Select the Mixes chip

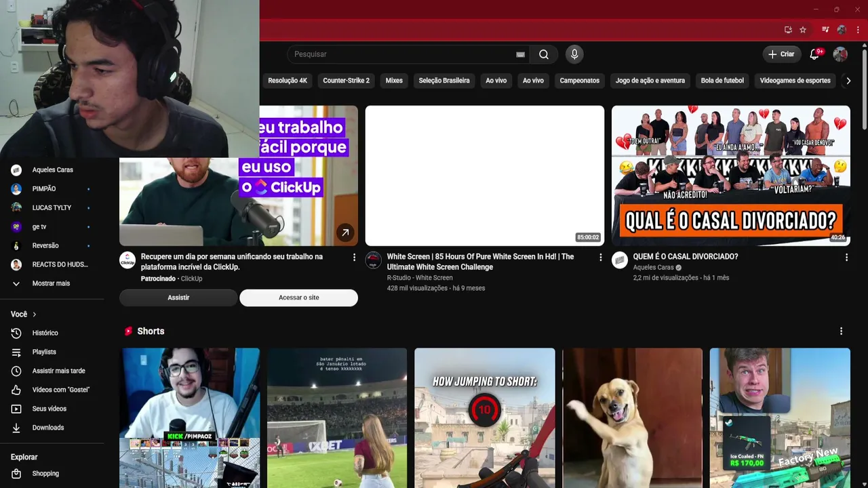394,81
